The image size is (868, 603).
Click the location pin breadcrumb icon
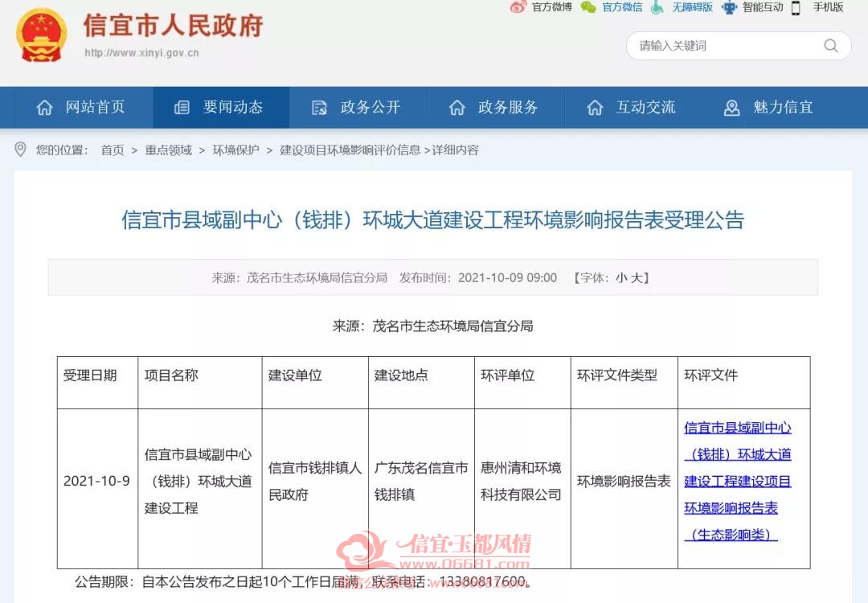(x=20, y=150)
